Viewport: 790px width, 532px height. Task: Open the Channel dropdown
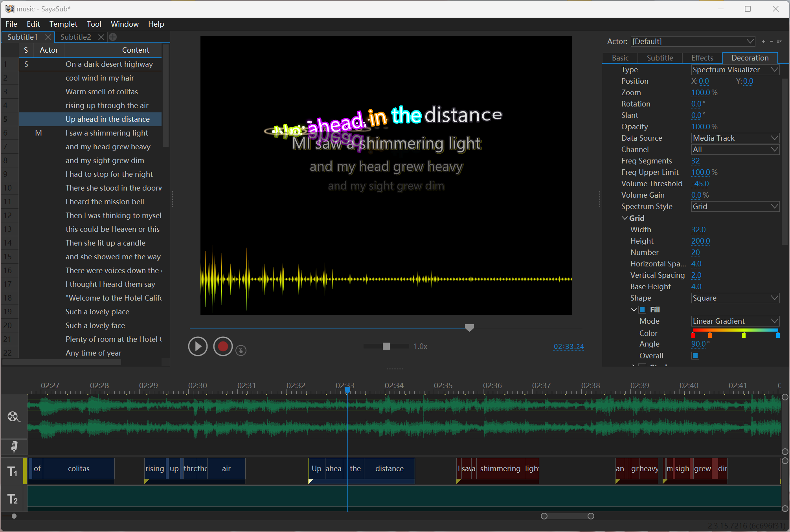pos(735,149)
